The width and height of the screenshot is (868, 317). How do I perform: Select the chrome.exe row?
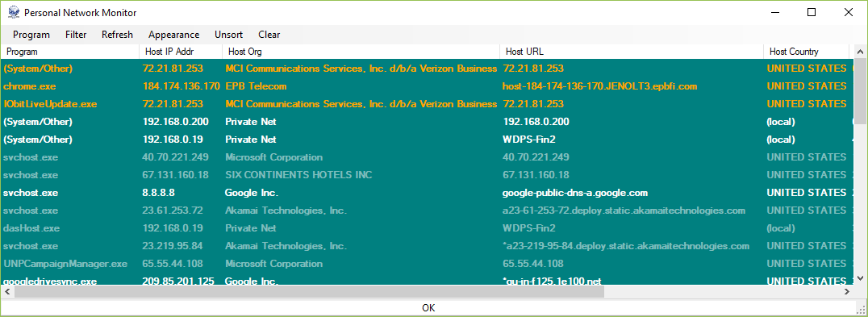[427, 86]
